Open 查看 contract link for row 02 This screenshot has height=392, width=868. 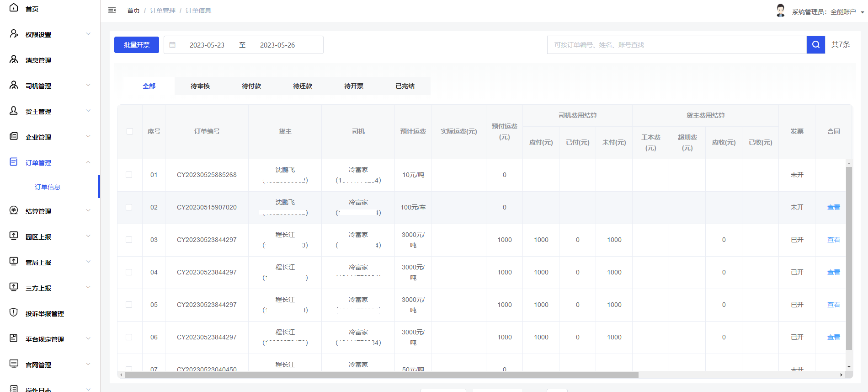click(x=833, y=207)
